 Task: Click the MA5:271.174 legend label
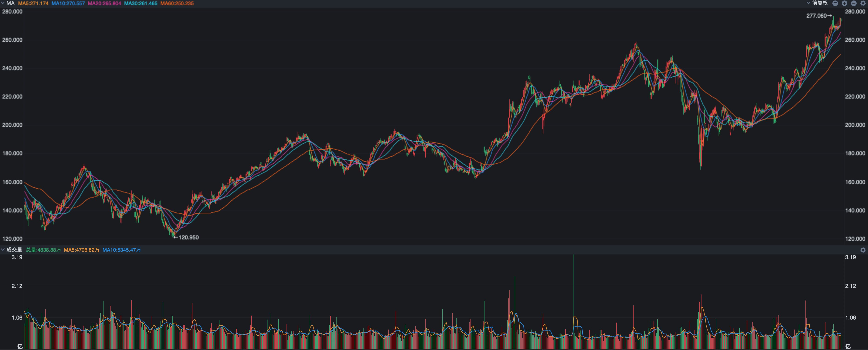click(33, 3)
